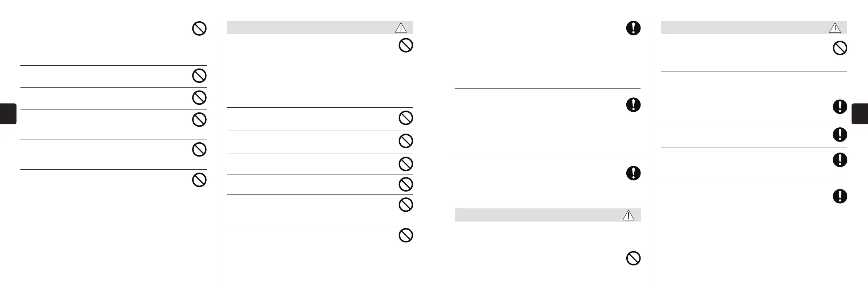The width and height of the screenshot is (868, 300).
Task: Click the black tab on the right page edge
Action: pos(860,114)
